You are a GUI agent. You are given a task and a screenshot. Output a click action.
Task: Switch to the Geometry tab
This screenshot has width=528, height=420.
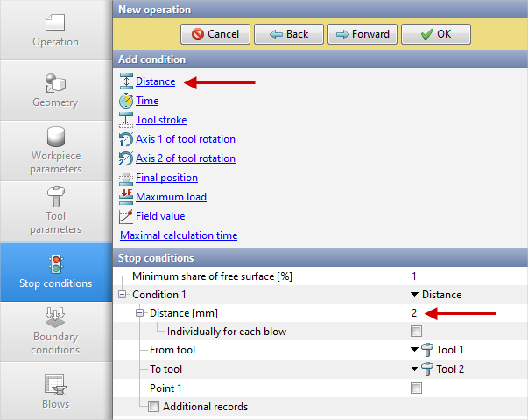click(x=56, y=90)
